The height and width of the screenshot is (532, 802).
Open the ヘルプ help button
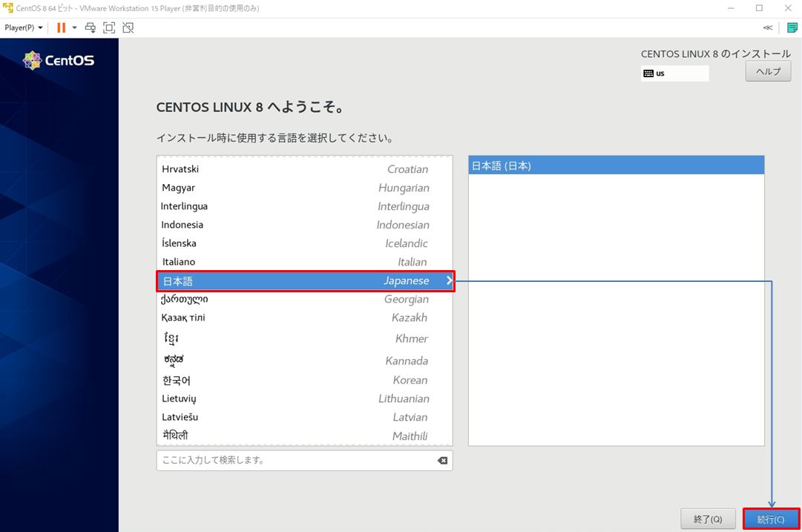(x=768, y=72)
